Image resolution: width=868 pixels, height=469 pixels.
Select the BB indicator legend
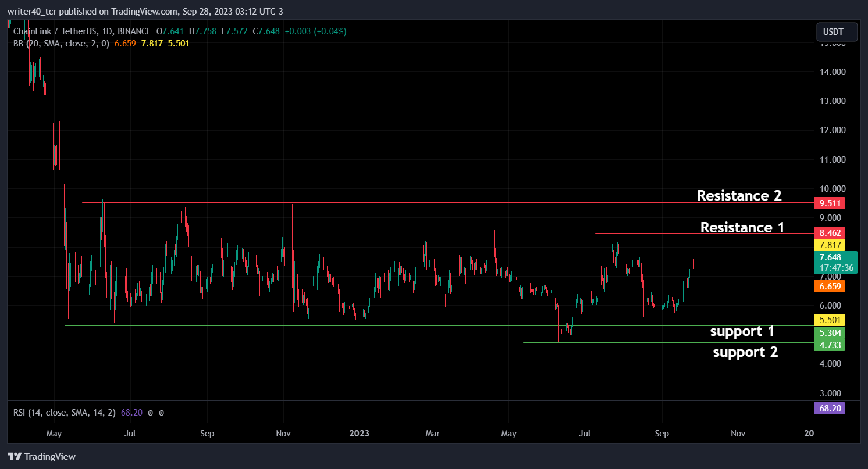(61, 44)
